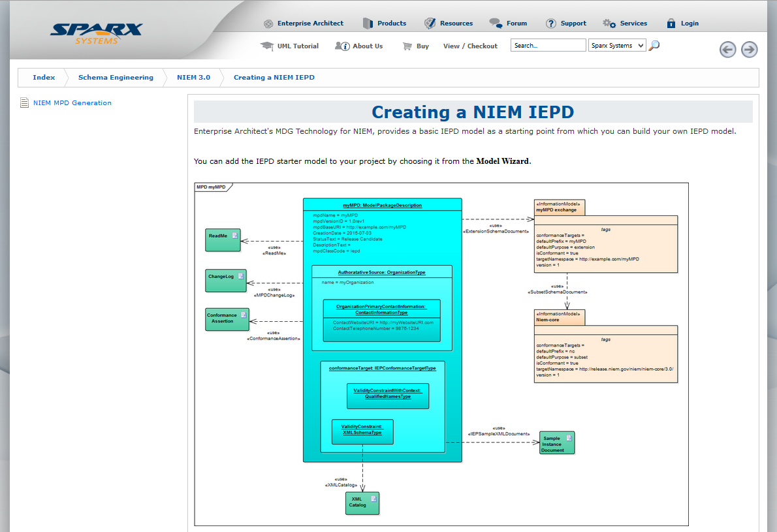The image size is (777, 532).
Task: Open the Support menu
Action: pos(573,23)
